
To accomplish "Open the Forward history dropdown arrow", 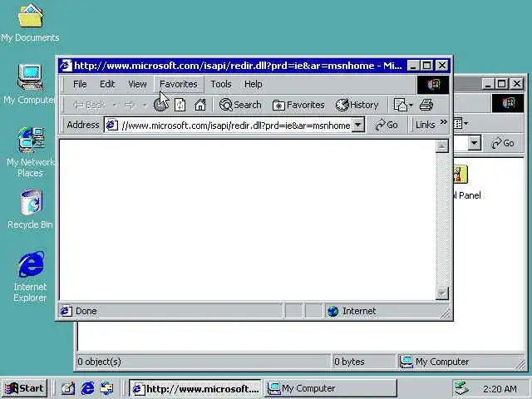I will click(145, 106).
